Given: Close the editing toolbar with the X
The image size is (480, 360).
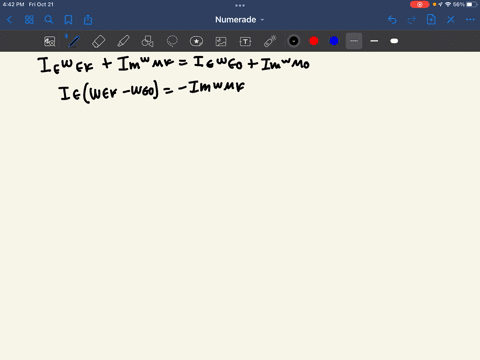Looking at the screenshot, I should (451, 20).
